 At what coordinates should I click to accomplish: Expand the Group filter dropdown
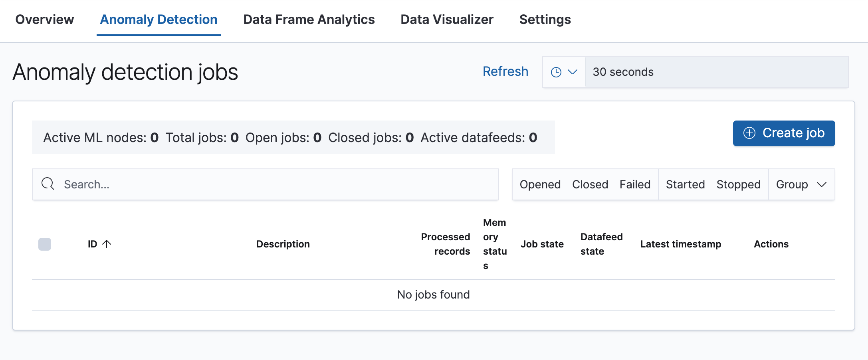point(801,184)
